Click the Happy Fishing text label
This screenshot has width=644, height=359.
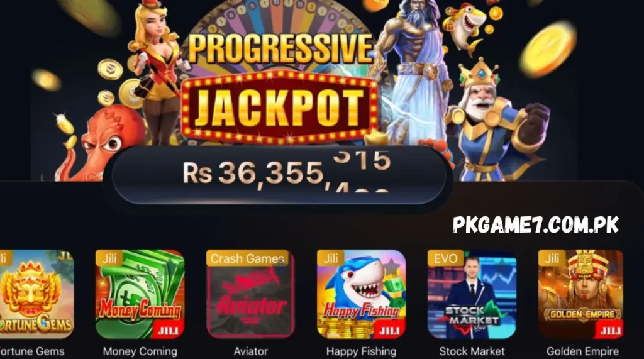tap(362, 351)
